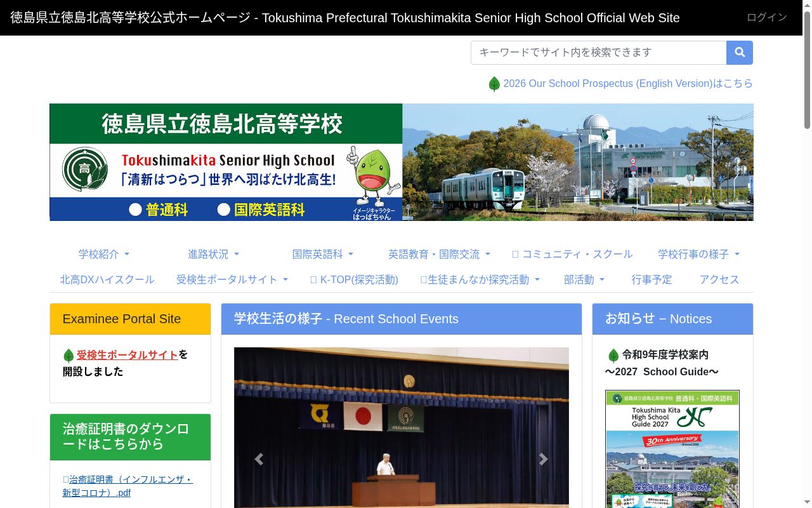This screenshot has width=812, height=508.
Task: Expand 国際英語科 dropdown menu
Action: point(322,254)
